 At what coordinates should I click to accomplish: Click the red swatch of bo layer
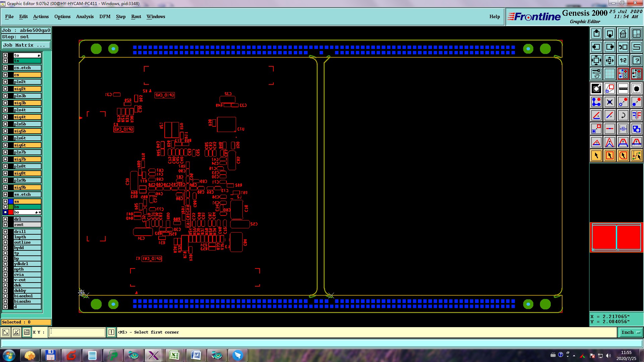pos(11,212)
